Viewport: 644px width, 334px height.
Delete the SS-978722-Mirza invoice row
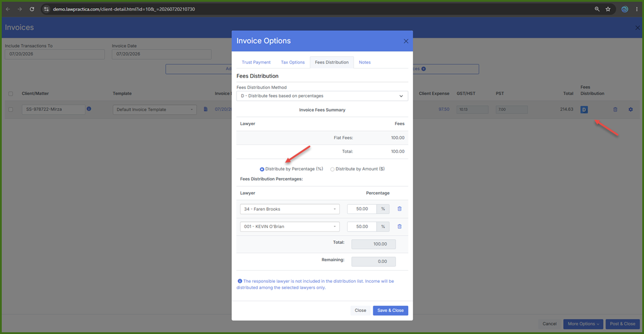(615, 109)
